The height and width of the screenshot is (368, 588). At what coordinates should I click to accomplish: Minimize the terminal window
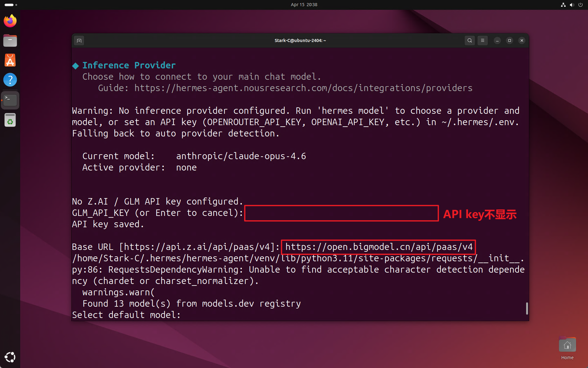(497, 40)
